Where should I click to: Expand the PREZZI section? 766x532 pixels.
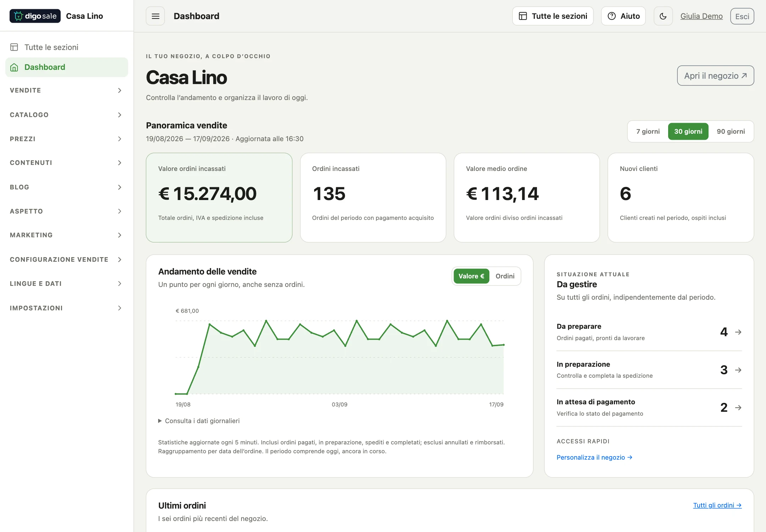pyautogui.click(x=67, y=139)
